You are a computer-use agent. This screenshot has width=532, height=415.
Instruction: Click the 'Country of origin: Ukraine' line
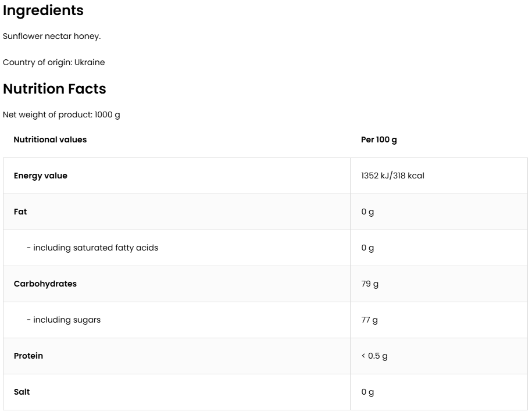coord(54,62)
